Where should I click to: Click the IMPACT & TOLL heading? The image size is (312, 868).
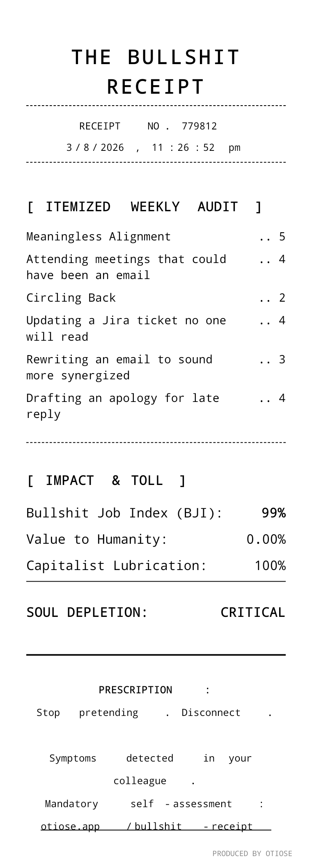[106, 480]
